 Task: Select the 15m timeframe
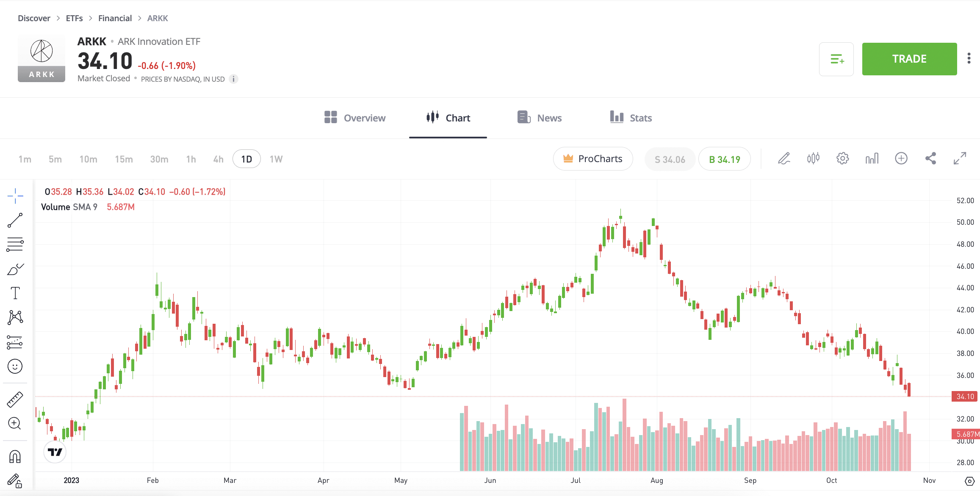click(124, 159)
